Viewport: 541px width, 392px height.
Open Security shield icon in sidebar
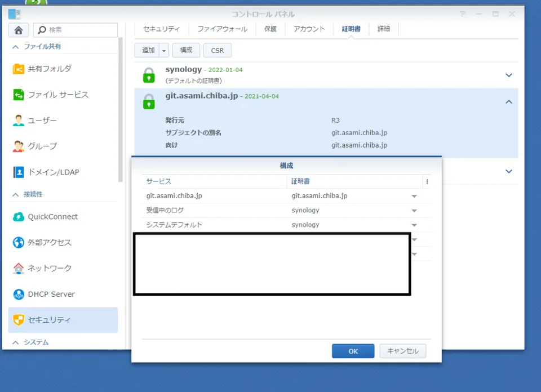(18, 320)
